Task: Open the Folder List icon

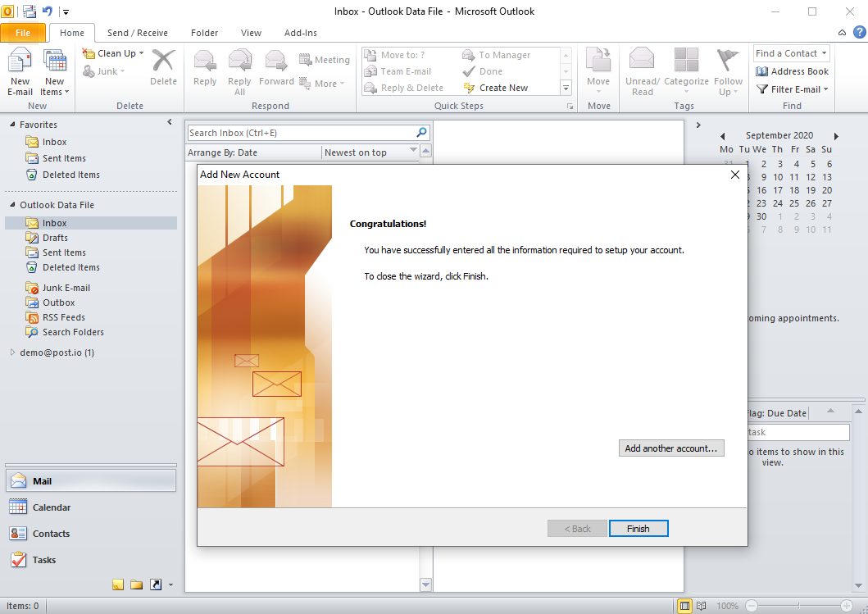Action: [x=137, y=584]
